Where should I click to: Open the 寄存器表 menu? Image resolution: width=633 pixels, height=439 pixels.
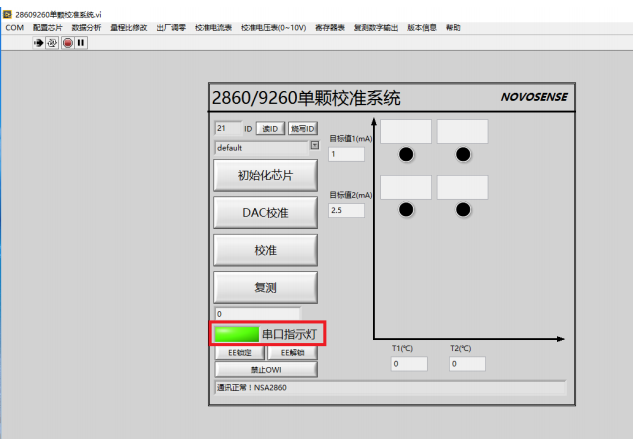(x=329, y=28)
